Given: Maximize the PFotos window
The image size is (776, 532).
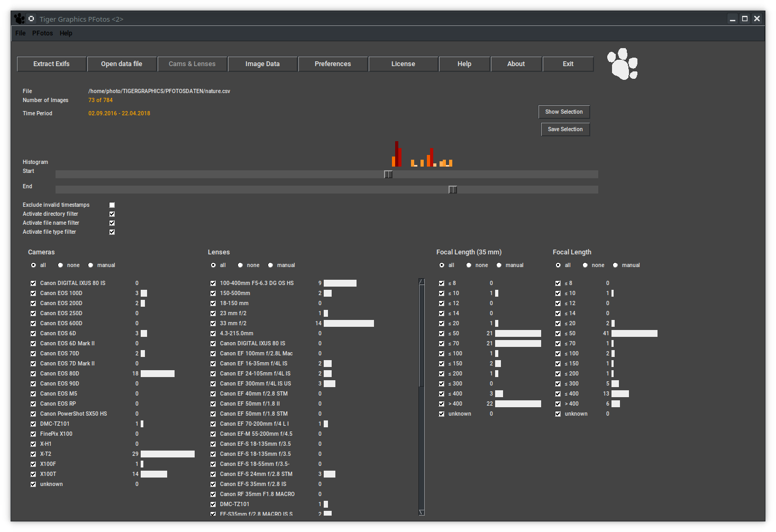Looking at the screenshot, I should point(745,19).
